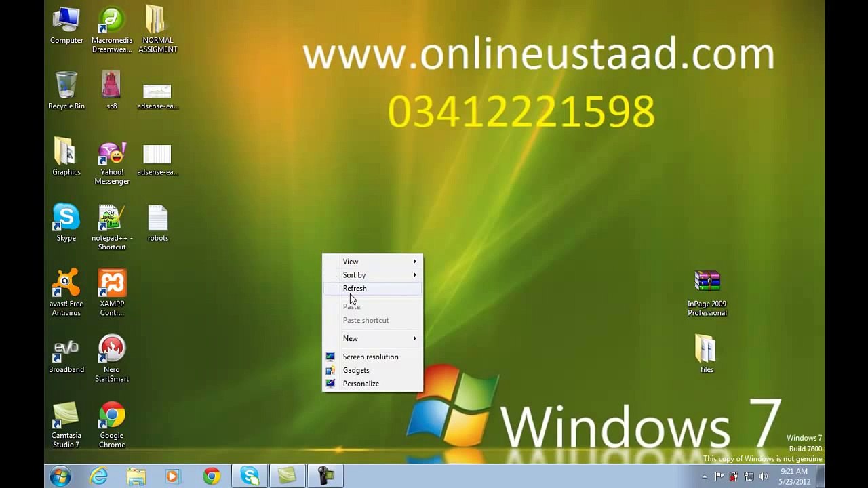Select XAMPP Control Panel shortcut
Viewport: 868px width, 488px height.
point(112,293)
